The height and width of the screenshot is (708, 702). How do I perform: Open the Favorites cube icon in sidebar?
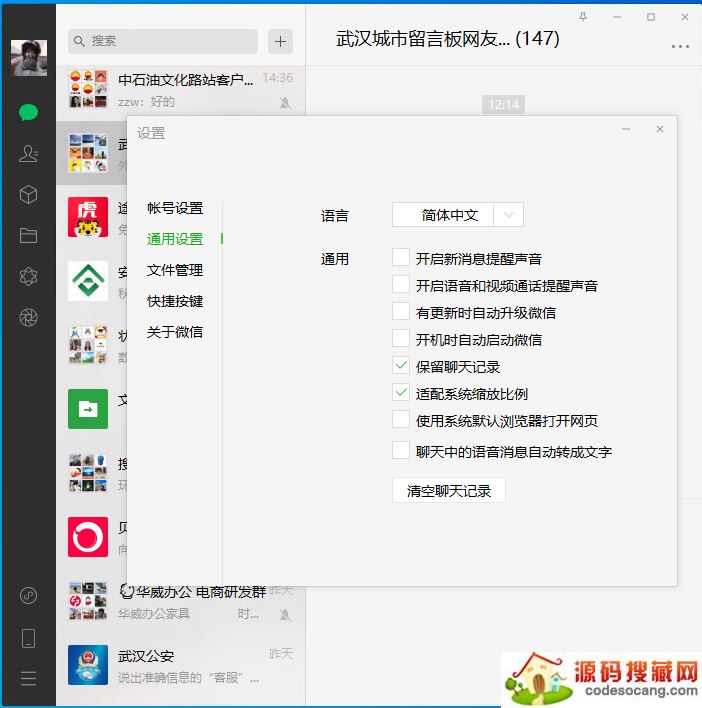click(28, 195)
